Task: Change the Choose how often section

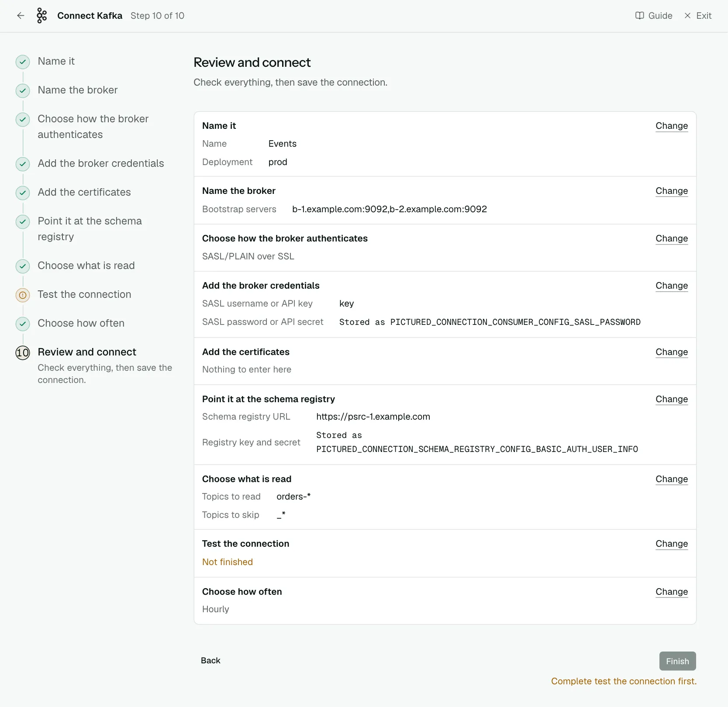Action: pos(672,592)
